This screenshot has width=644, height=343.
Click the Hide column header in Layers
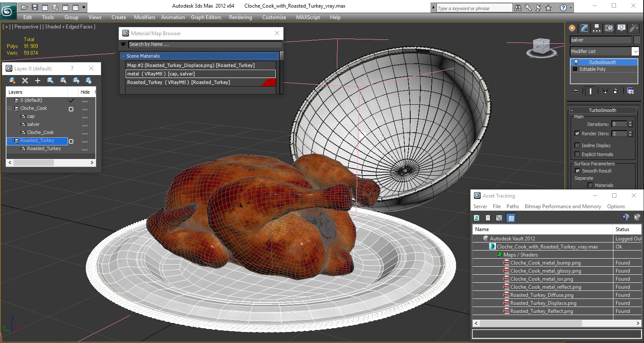point(85,92)
